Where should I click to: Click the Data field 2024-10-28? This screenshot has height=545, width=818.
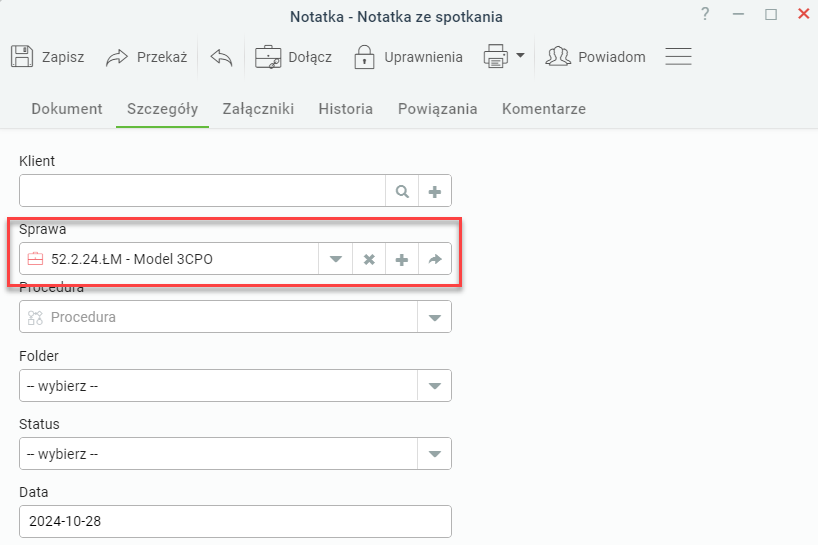click(x=235, y=521)
